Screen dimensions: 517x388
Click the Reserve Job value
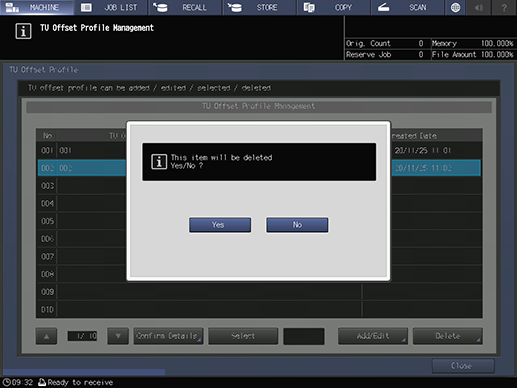point(421,54)
